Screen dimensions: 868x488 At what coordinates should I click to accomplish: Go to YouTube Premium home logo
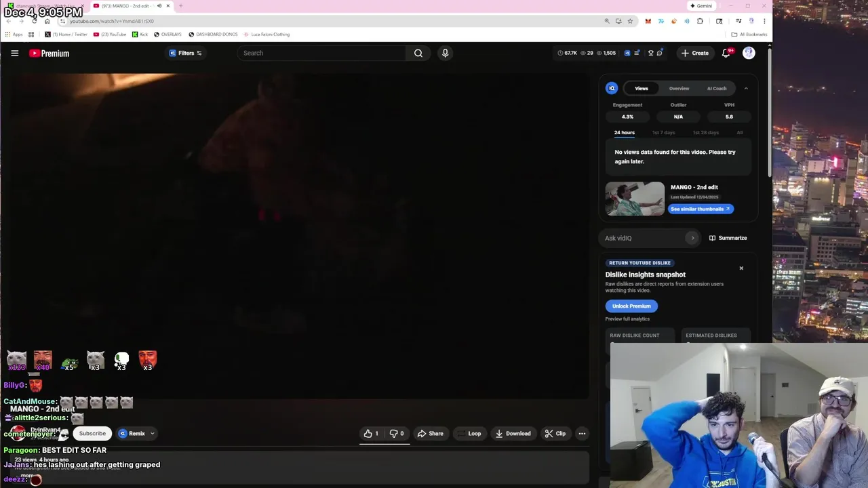(49, 53)
